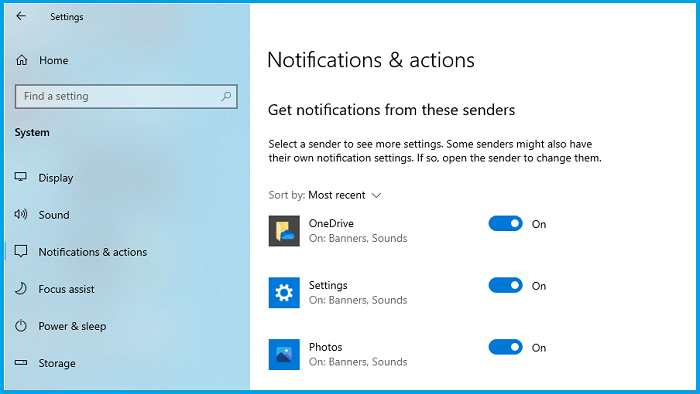This screenshot has height=394, width=700.
Task: Click the OneDrive app icon
Action: pyautogui.click(x=284, y=231)
